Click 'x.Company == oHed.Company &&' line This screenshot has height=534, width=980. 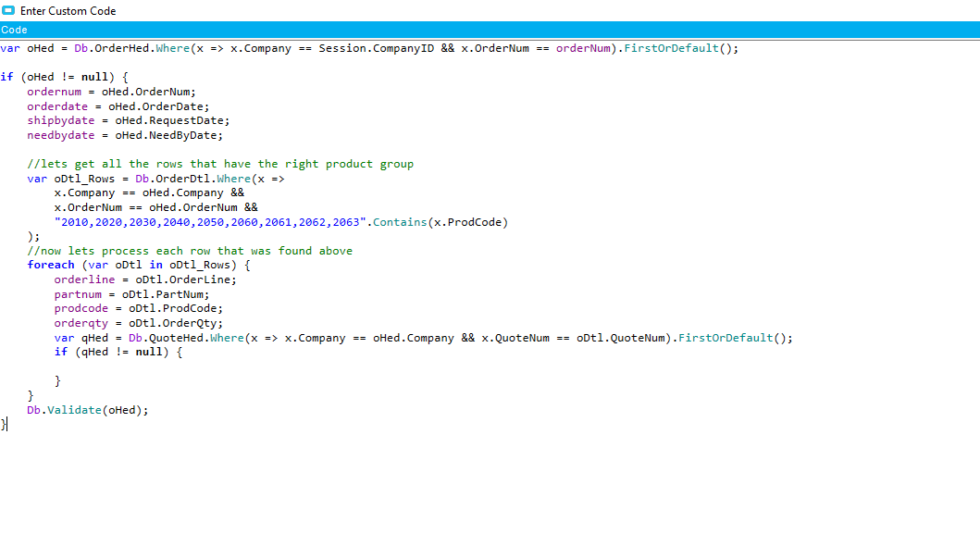point(149,193)
